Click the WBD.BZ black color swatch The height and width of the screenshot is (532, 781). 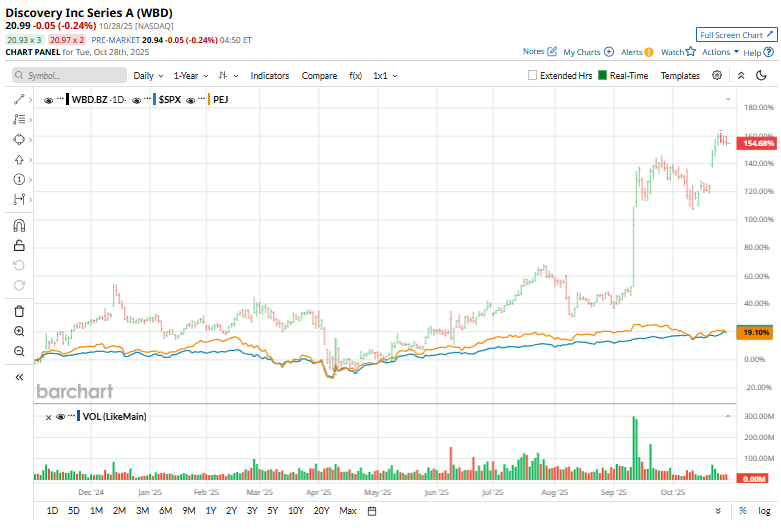[x=67, y=100]
